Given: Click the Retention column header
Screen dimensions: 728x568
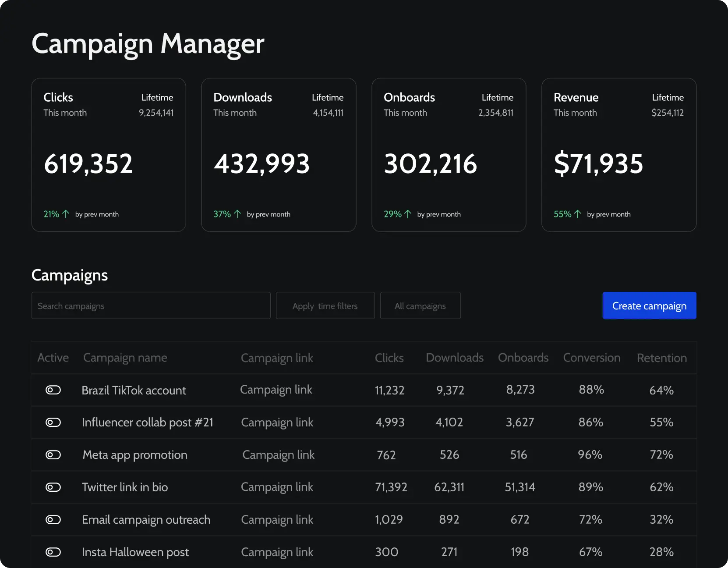Looking at the screenshot, I should pyautogui.click(x=661, y=358).
